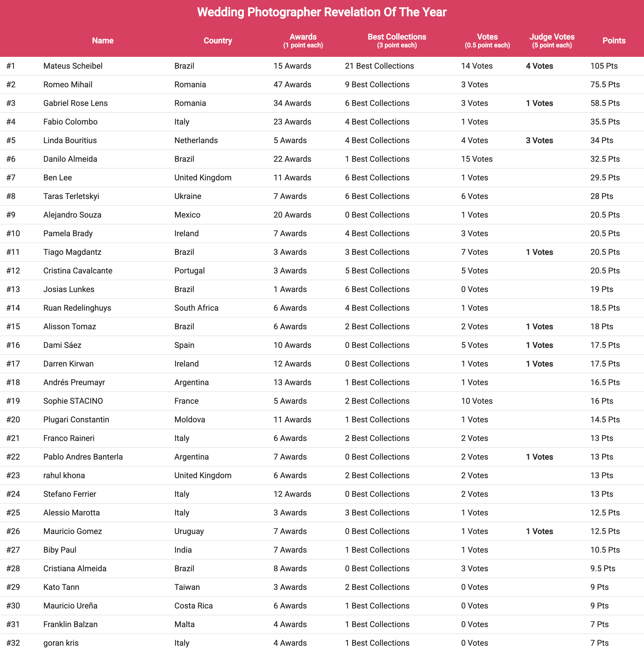
Task: Click the 105 Pts score
Action: pos(603,66)
